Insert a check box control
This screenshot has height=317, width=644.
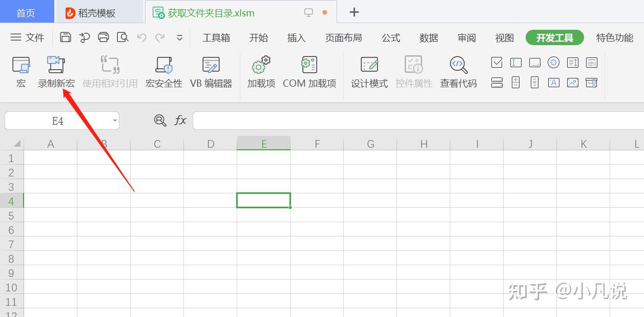tap(497, 63)
